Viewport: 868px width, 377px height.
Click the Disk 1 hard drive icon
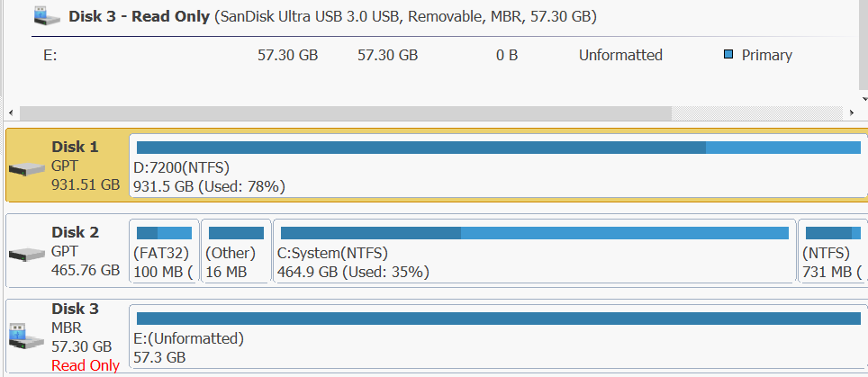(26, 169)
